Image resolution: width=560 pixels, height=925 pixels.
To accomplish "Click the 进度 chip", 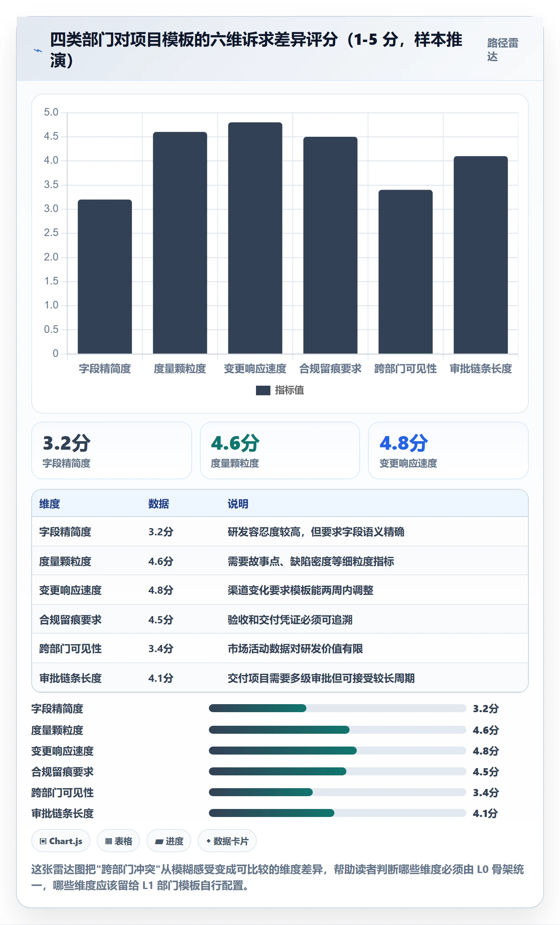I will pyautogui.click(x=169, y=841).
